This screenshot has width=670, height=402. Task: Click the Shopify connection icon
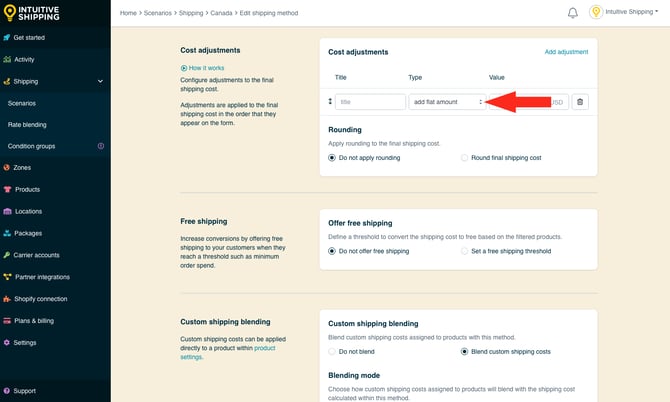tap(7, 299)
